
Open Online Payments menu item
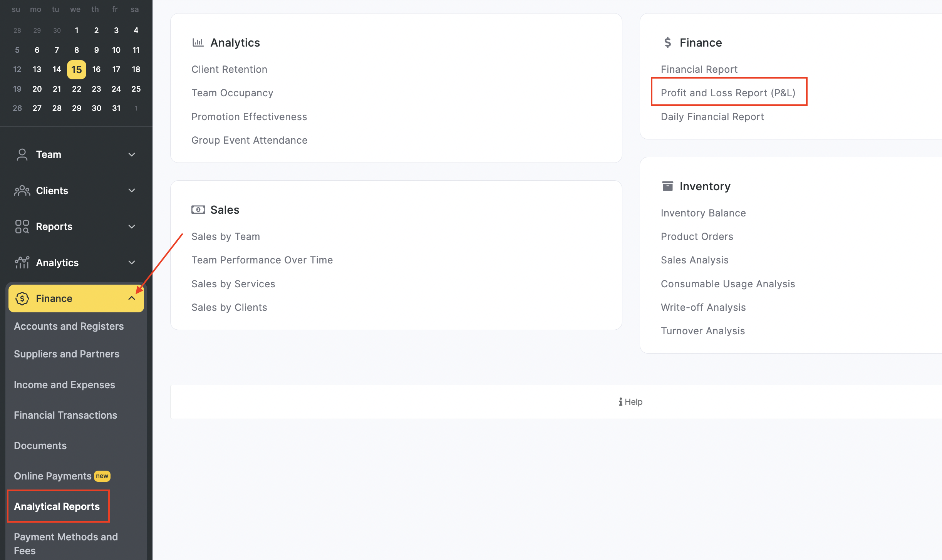click(x=53, y=476)
